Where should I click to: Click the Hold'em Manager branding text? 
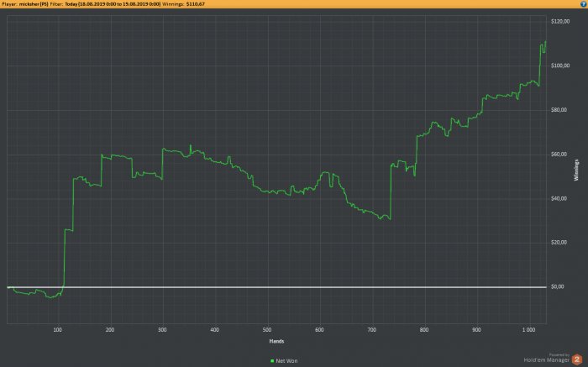pos(546,360)
